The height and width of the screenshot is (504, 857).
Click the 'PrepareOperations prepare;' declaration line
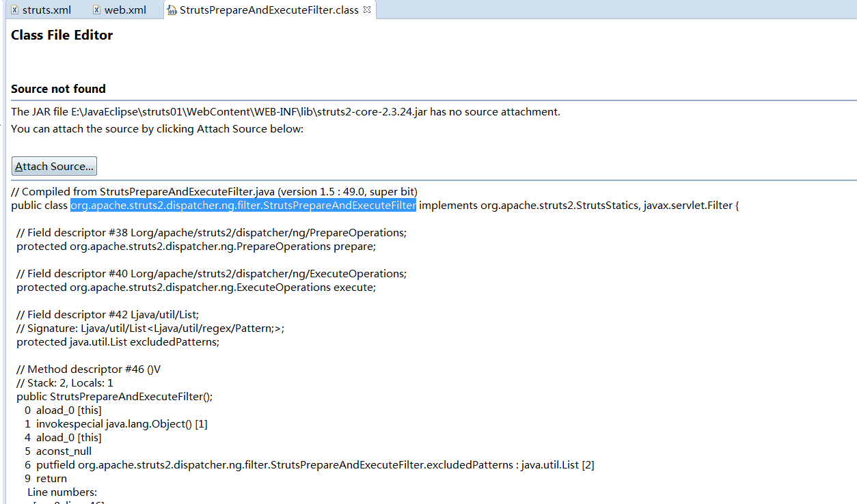[196, 247]
